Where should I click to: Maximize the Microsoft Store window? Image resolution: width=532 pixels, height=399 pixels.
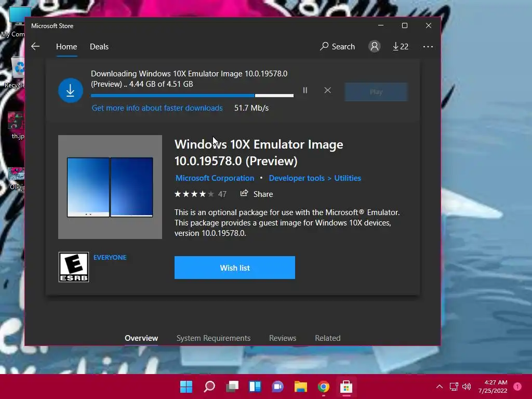coord(404,25)
